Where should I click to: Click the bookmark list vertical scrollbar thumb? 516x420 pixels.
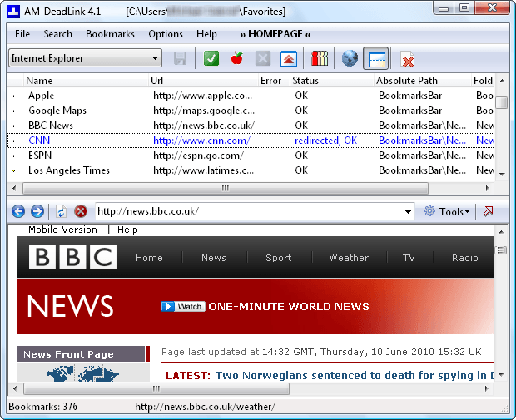502,102
